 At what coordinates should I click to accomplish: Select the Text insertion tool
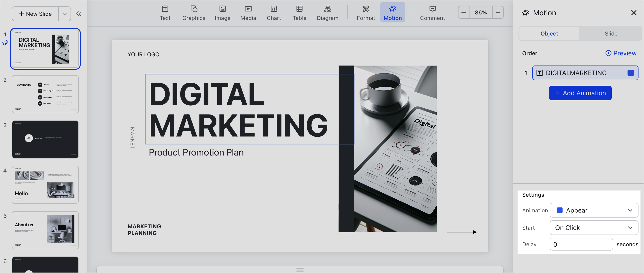click(x=165, y=12)
